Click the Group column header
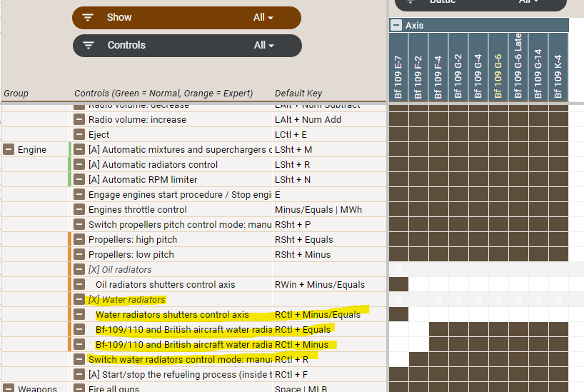Image resolution: width=584 pixels, height=392 pixels. pyautogui.click(x=16, y=93)
